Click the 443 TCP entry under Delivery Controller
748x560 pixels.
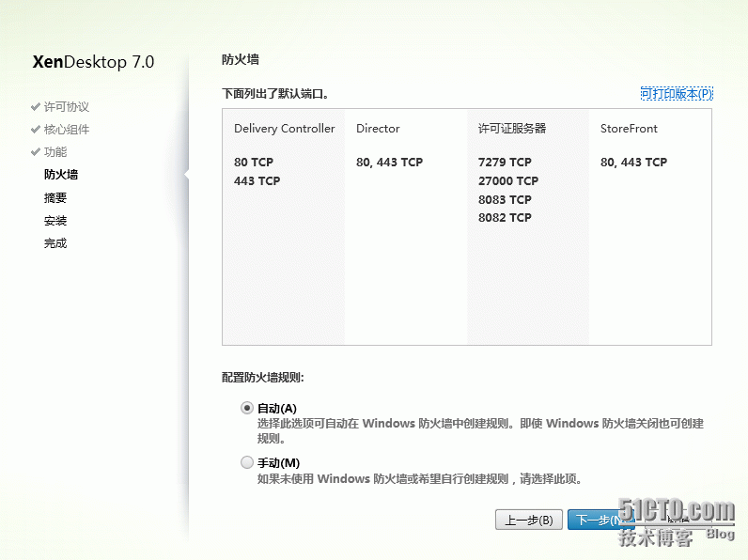pyautogui.click(x=257, y=180)
